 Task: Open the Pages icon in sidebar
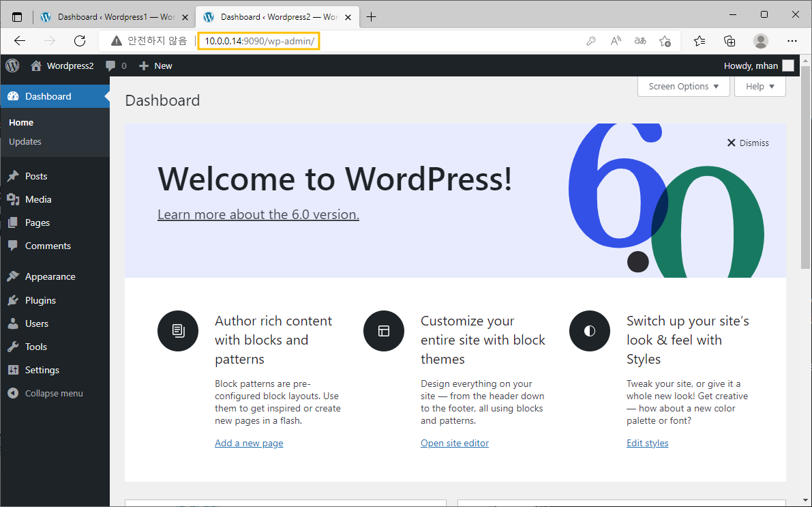click(x=13, y=223)
